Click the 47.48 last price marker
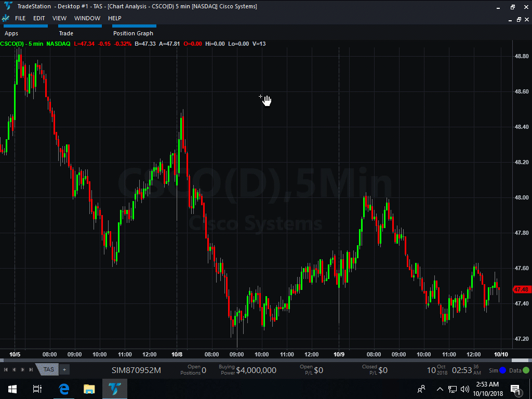This screenshot has height=399, width=532. (522, 289)
